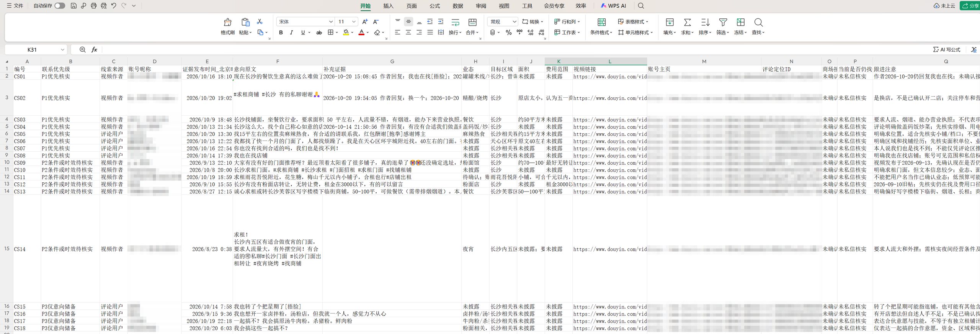Click the conditional formatting (条件格式) icon
Viewport: 980px width, 334px height.
(601, 22)
